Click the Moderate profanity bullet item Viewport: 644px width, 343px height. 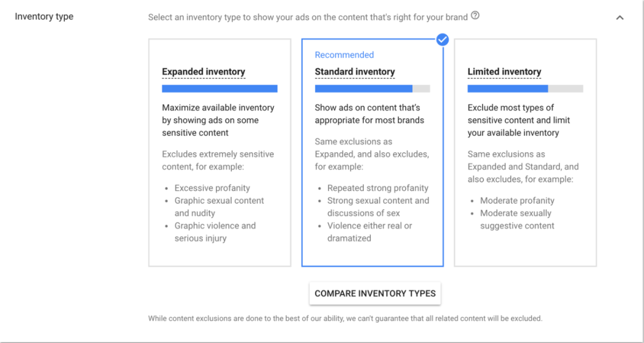click(x=517, y=200)
